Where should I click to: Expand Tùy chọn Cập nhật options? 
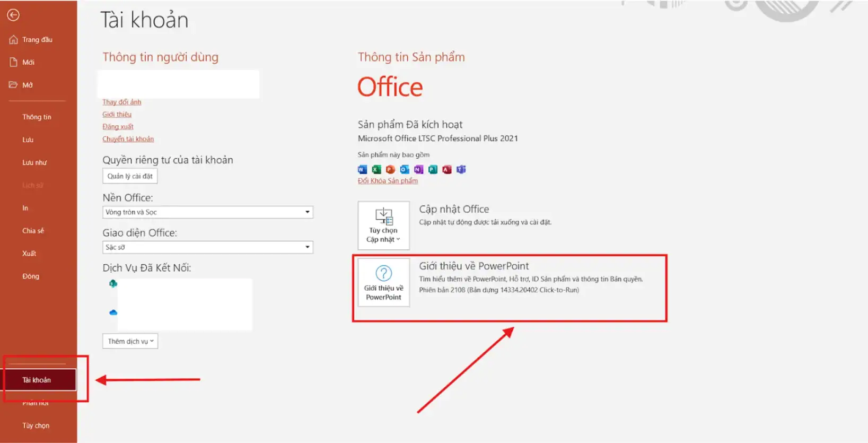tap(383, 225)
